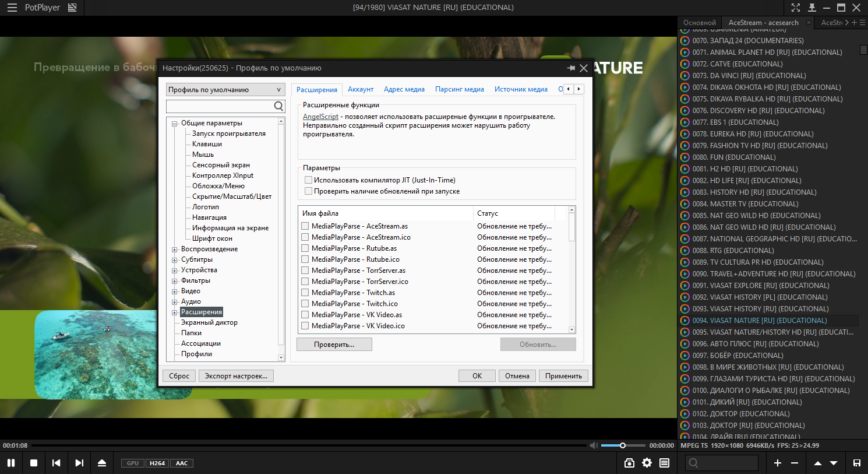Screen dimensions: 868x474
Task: Enable check for updates at startup
Action: tap(308, 191)
